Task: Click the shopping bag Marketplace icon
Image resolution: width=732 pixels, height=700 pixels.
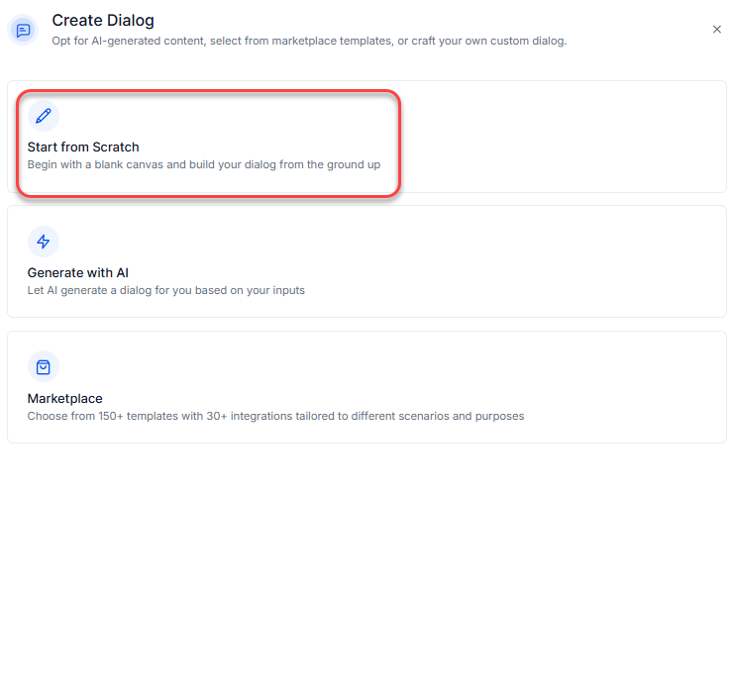Action: point(43,367)
